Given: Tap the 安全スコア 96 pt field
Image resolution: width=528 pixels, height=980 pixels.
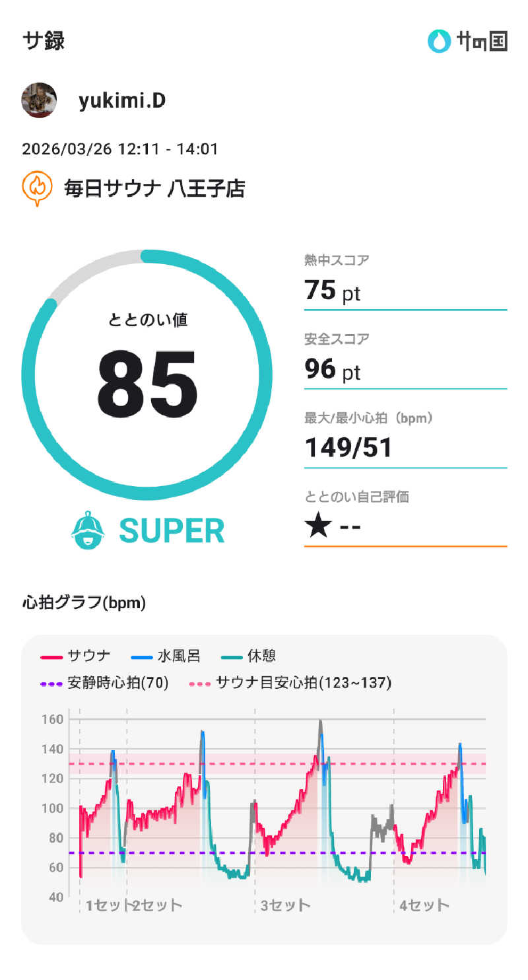Looking at the screenshot, I should coord(405,362).
